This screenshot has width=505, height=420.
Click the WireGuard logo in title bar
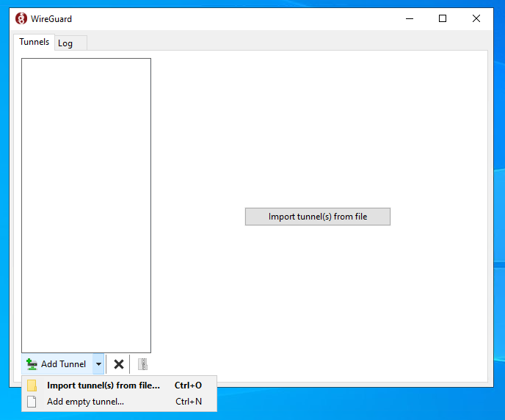[x=21, y=18]
